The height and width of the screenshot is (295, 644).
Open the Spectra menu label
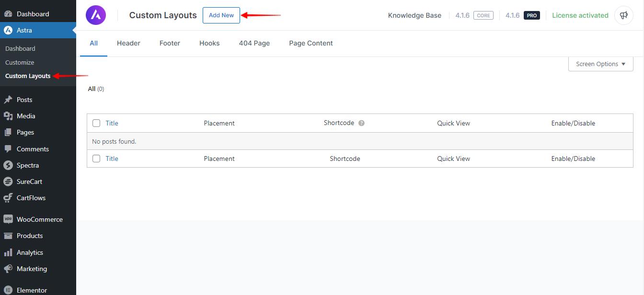coord(28,165)
